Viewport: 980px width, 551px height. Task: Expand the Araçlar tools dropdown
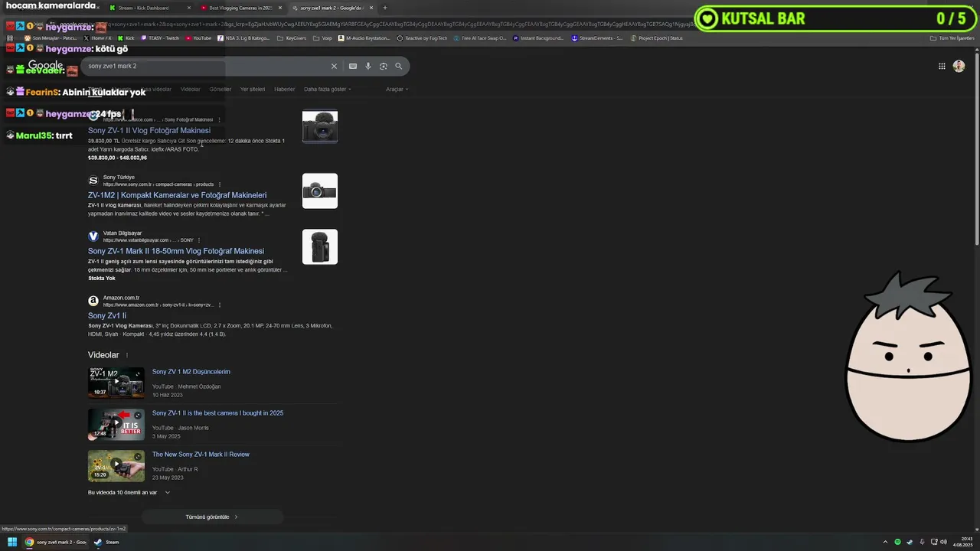tap(397, 89)
